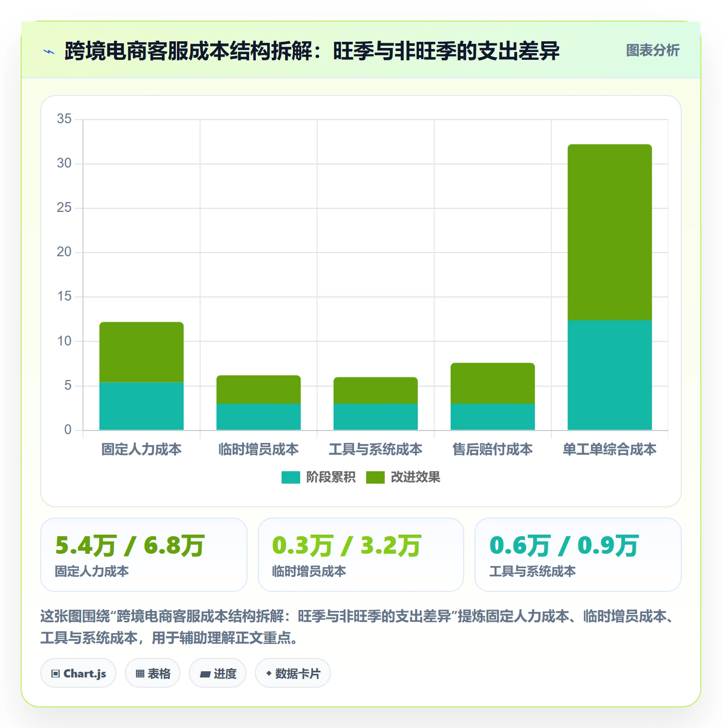Select the Chart.js tag chip

point(78,673)
